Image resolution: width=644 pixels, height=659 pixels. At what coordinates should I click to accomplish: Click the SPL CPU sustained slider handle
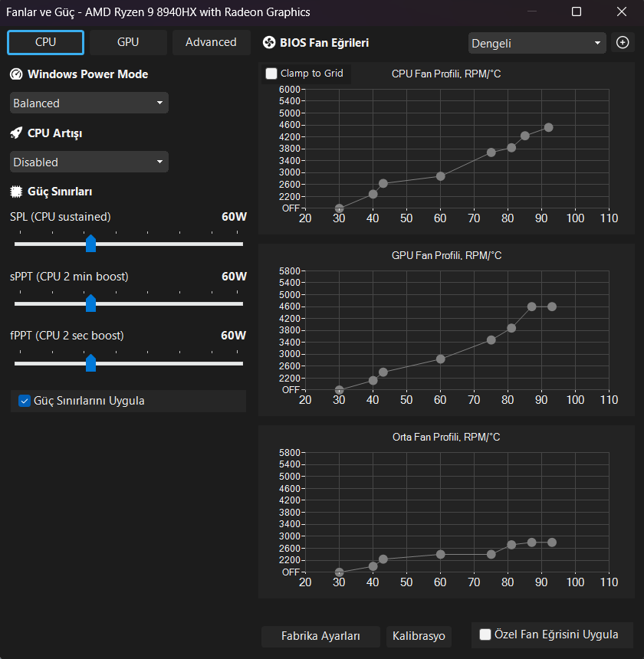pos(90,244)
